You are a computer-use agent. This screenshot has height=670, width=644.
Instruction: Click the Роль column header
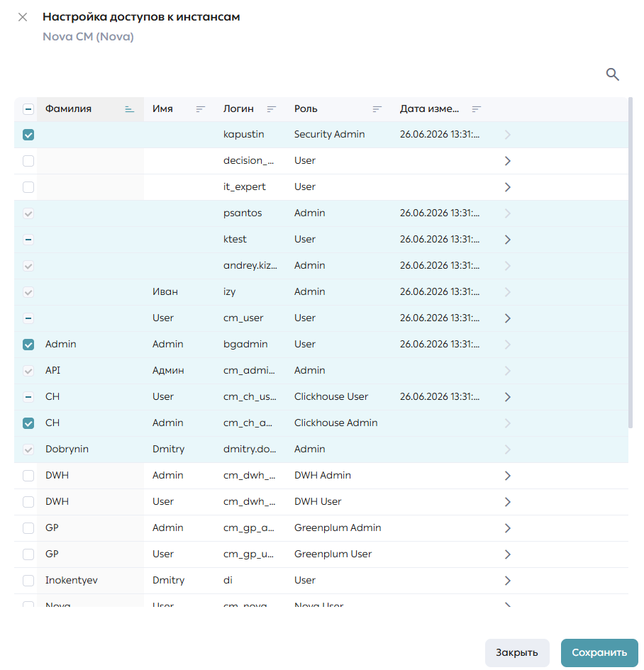pyautogui.click(x=306, y=109)
